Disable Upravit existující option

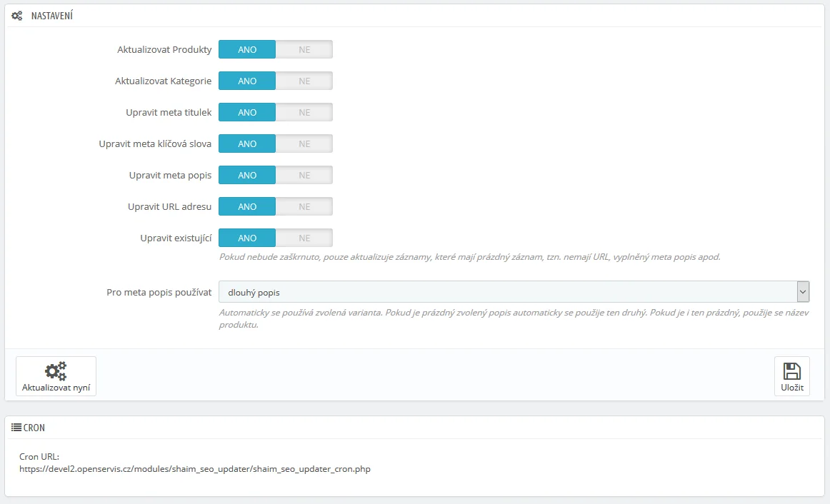click(304, 238)
